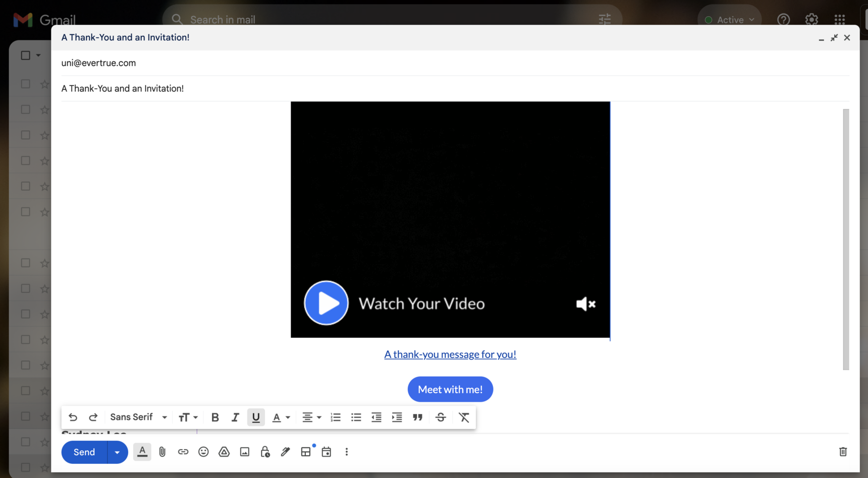This screenshot has height=478, width=868.
Task: Open the text alignment dropdown
Action: [311, 417]
